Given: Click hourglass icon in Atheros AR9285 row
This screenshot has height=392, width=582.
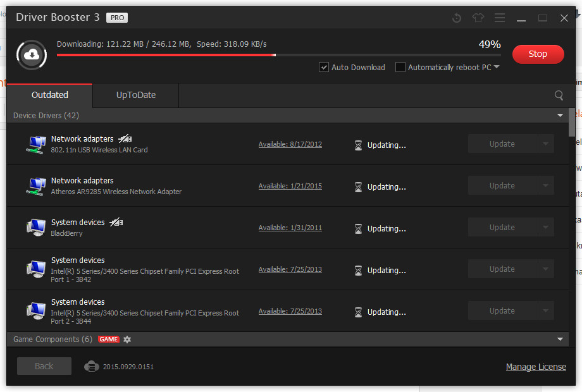Looking at the screenshot, I should point(358,187).
